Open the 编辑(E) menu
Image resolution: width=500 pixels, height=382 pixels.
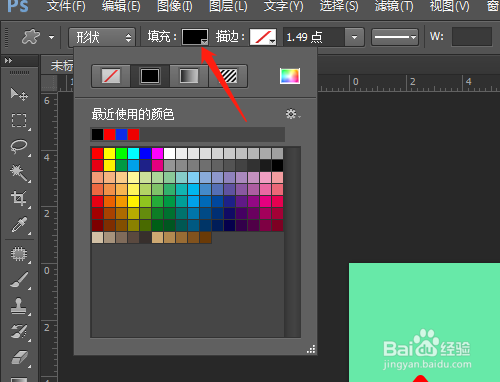click(121, 6)
